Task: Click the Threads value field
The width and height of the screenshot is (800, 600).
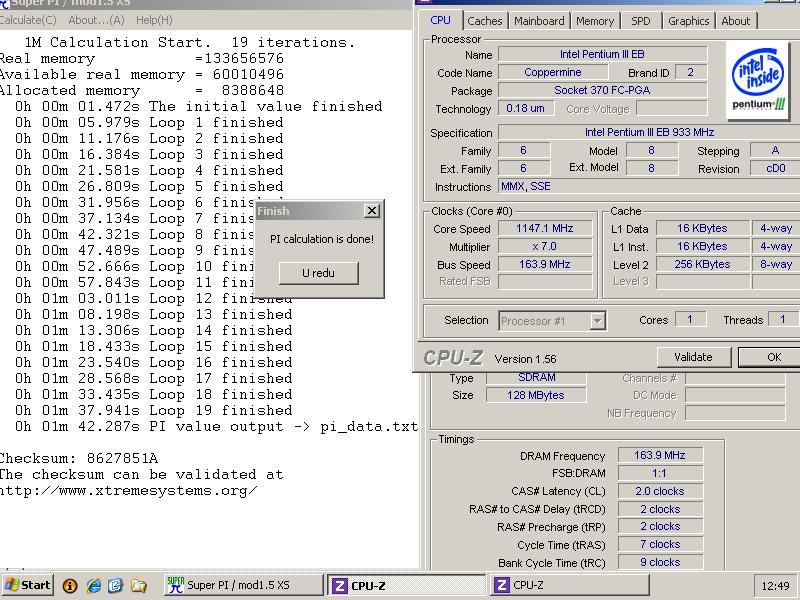Action: (783, 320)
